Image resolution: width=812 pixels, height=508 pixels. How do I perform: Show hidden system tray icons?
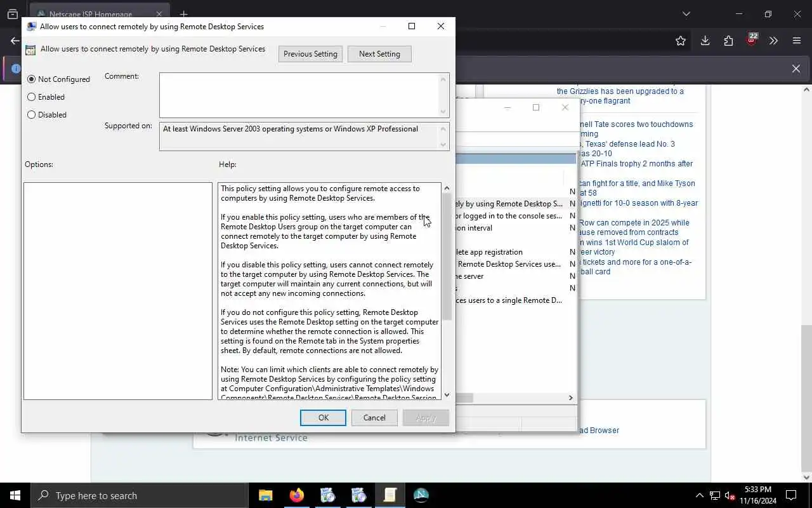(x=699, y=495)
